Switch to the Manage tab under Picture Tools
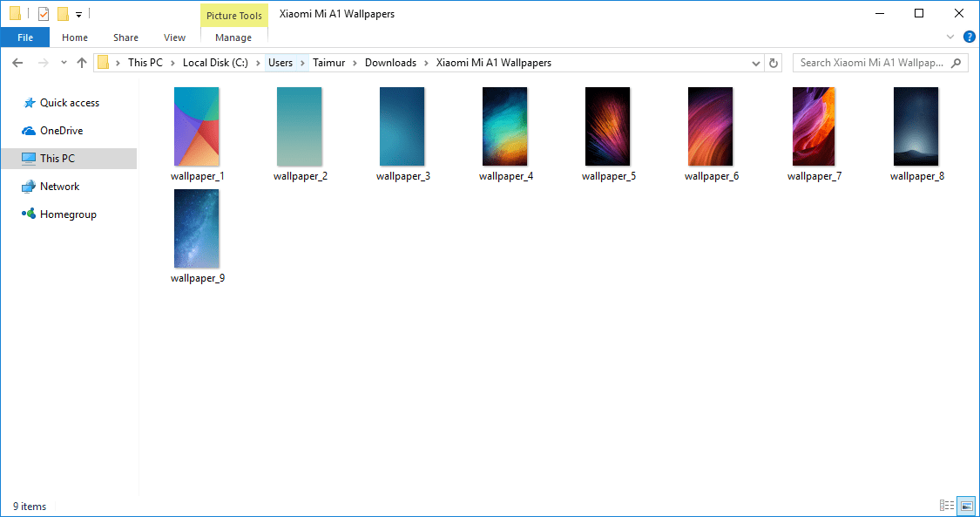980x517 pixels. 233,37
